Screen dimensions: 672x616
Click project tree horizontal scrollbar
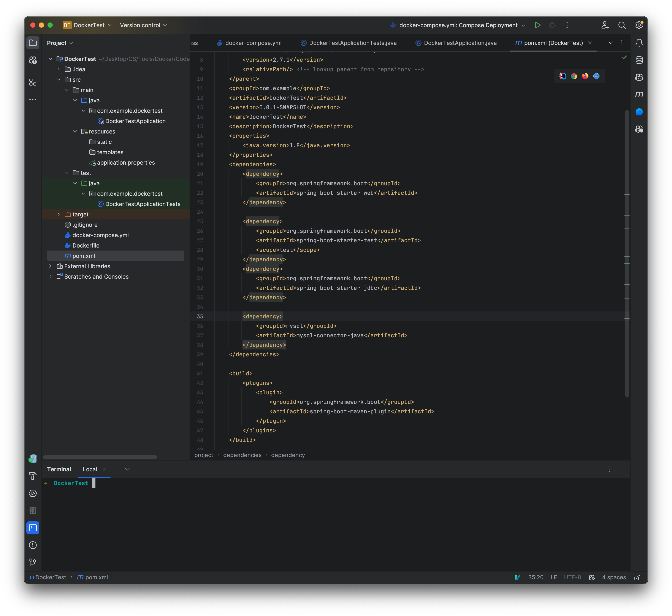100,457
